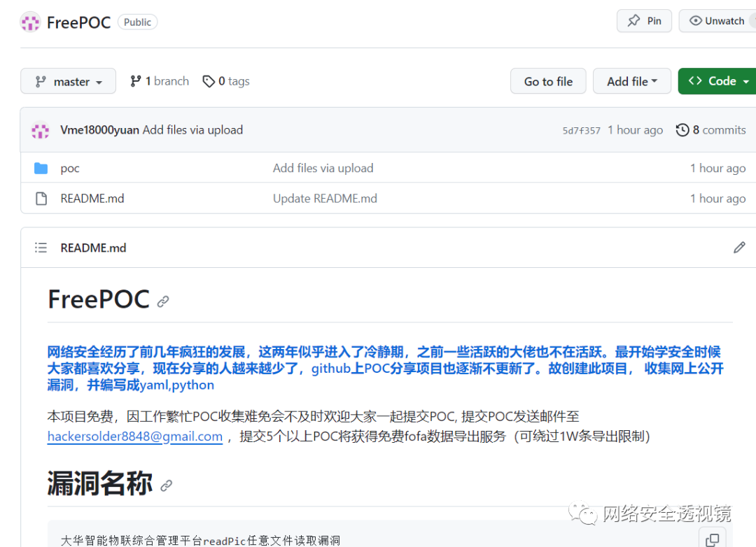The height and width of the screenshot is (547, 756).
Task: Click the poc folder icon
Action: (41, 169)
